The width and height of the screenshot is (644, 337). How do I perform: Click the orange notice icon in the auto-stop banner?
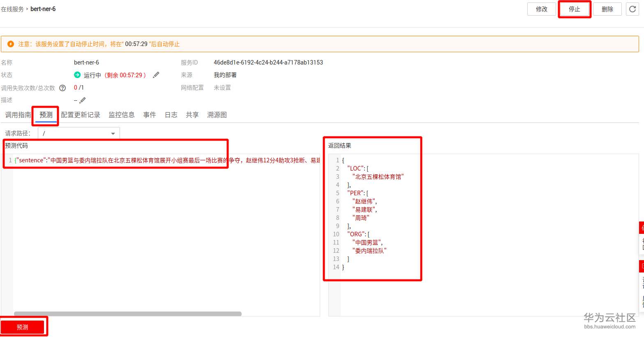pyautogui.click(x=11, y=44)
